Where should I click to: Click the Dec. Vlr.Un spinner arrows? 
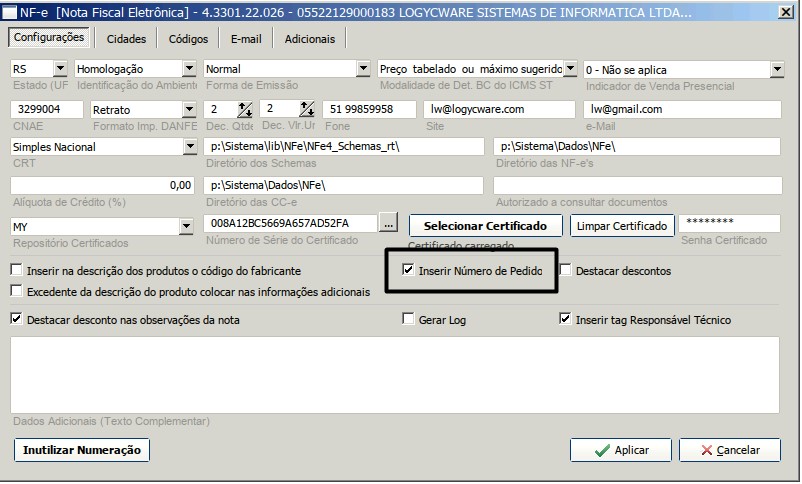307,109
